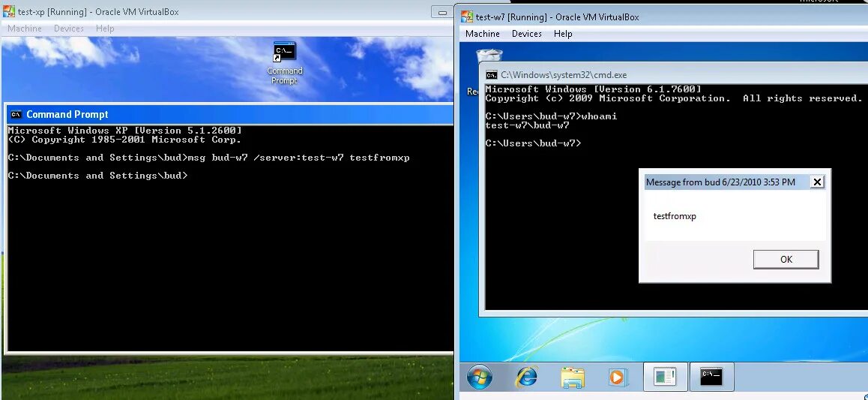Click OK in the message dialog
The height and width of the screenshot is (400, 868).
tap(786, 259)
